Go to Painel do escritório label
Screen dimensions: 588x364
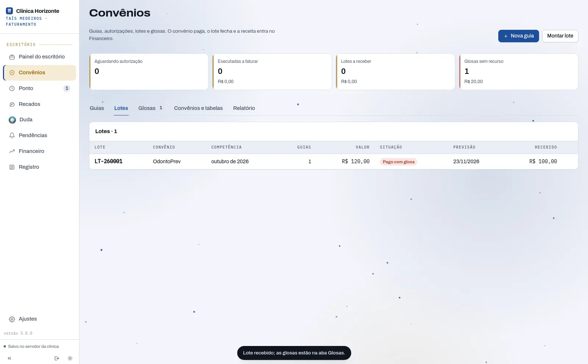[42, 57]
